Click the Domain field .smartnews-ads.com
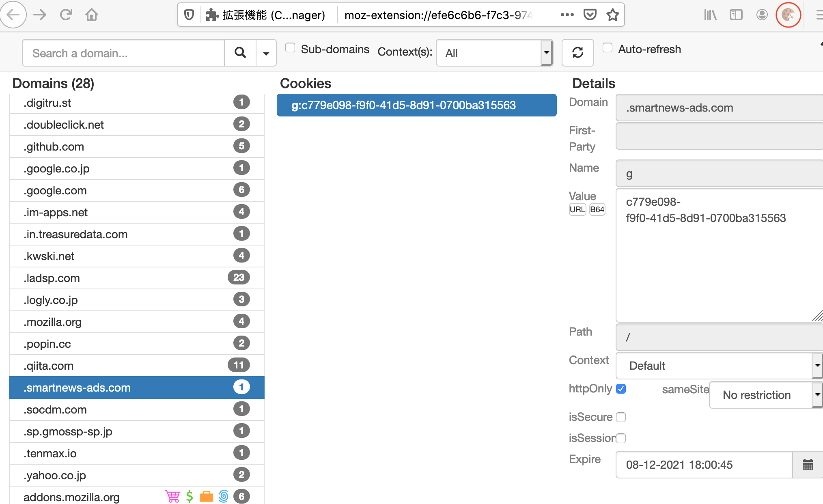The height and width of the screenshot is (504, 823). tap(719, 108)
